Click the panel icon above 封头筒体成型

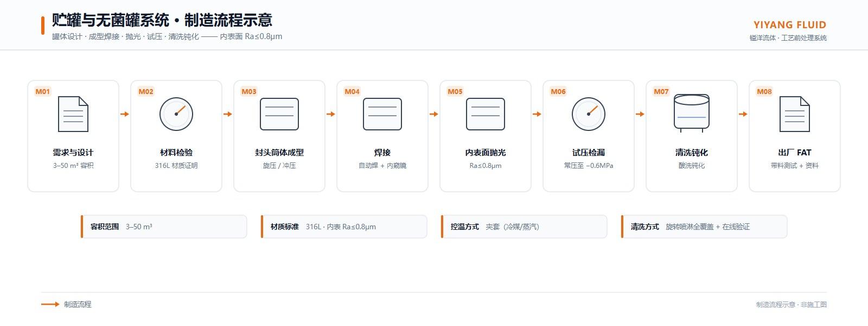[279, 114]
